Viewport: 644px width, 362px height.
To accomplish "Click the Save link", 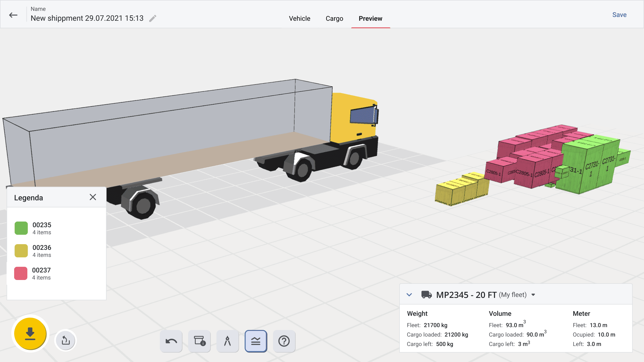I will pos(619,15).
